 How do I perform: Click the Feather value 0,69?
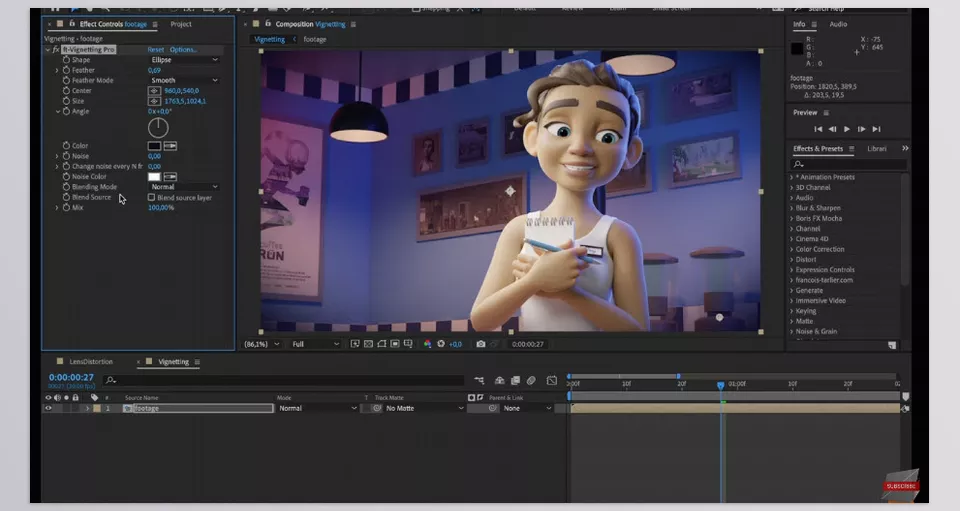pos(154,70)
